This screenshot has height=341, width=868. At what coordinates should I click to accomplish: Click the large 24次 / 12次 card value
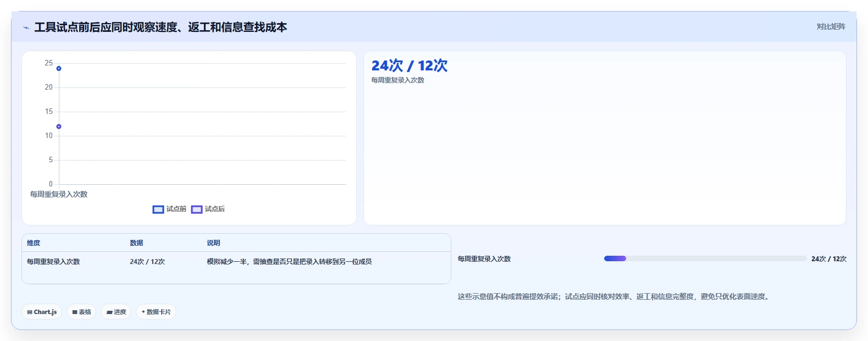click(410, 65)
